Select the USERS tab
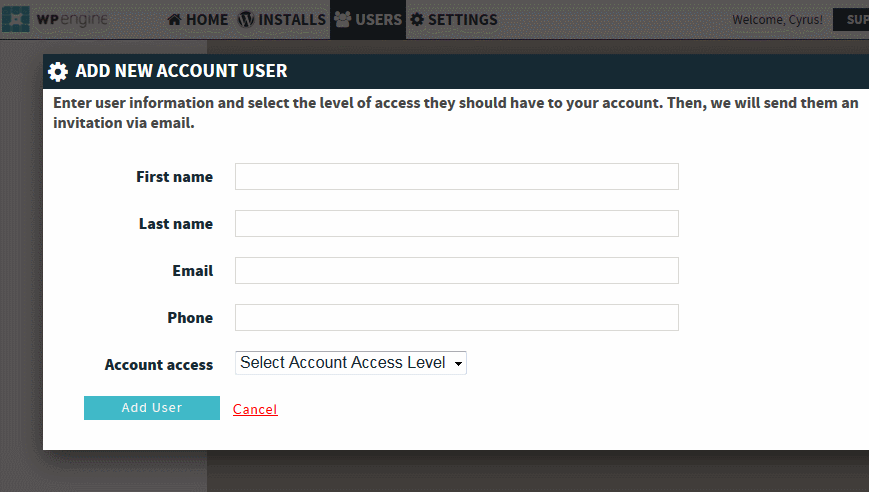This screenshot has width=869, height=492. tap(368, 20)
